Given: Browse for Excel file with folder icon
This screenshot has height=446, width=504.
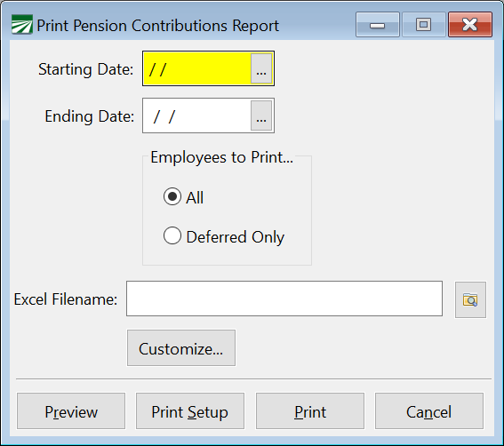Looking at the screenshot, I should coord(470,299).
